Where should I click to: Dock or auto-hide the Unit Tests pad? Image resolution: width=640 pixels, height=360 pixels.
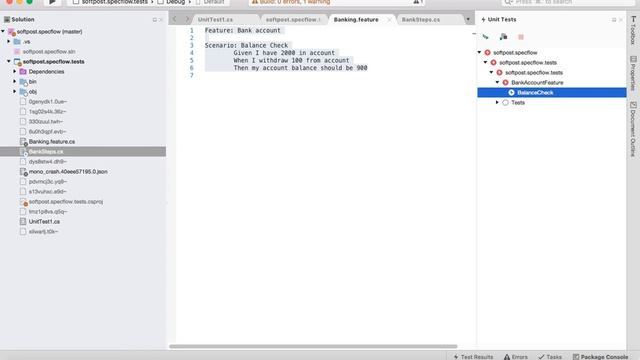pyautogui.click(x=614, y=20)
